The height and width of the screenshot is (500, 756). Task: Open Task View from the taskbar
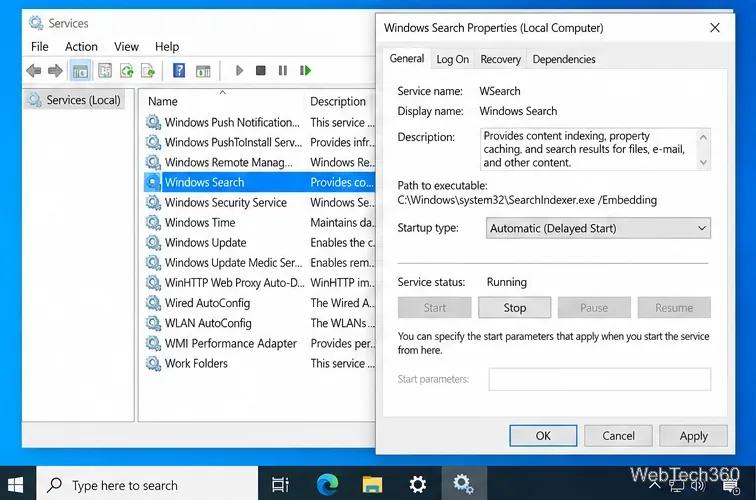(280, 484)
